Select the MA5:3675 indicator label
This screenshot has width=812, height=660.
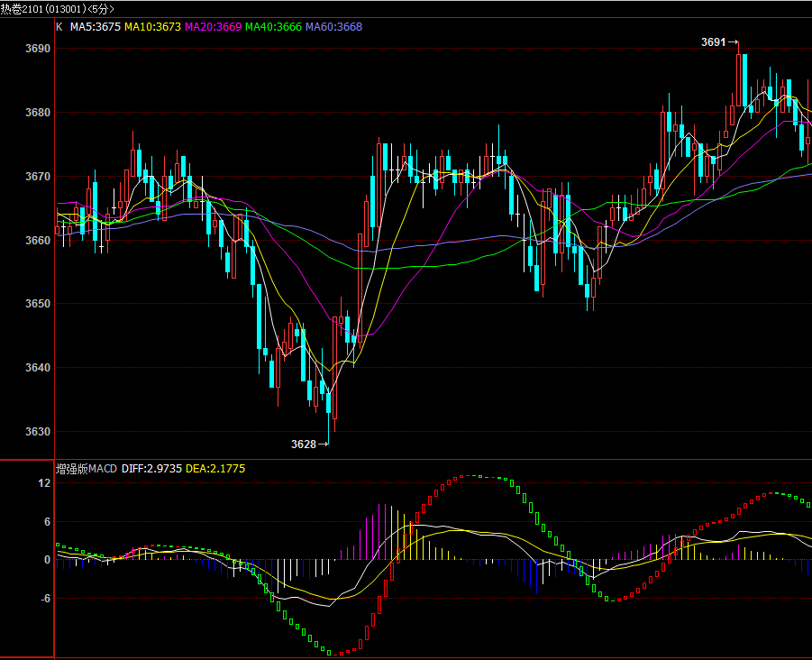coord(96,27)
